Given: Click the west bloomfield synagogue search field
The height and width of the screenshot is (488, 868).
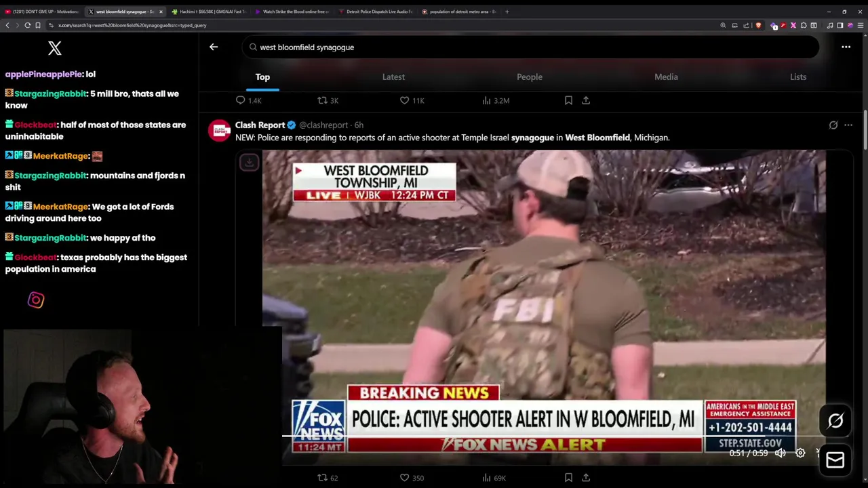Looking at the screenshot, I should 530,47.
